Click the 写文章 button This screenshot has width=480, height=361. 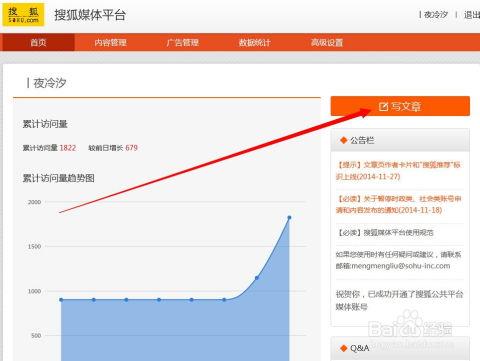(400, 106)
